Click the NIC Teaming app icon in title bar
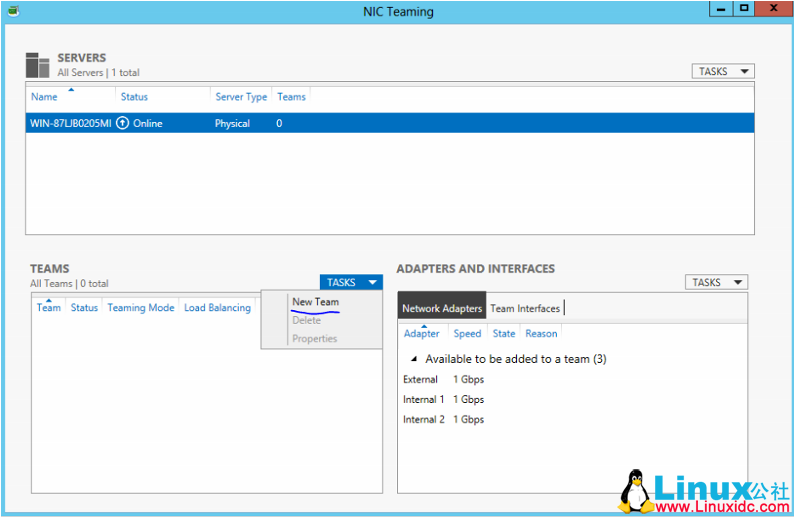This screenshot has width=794, height=517. click(x=14, y=11)
